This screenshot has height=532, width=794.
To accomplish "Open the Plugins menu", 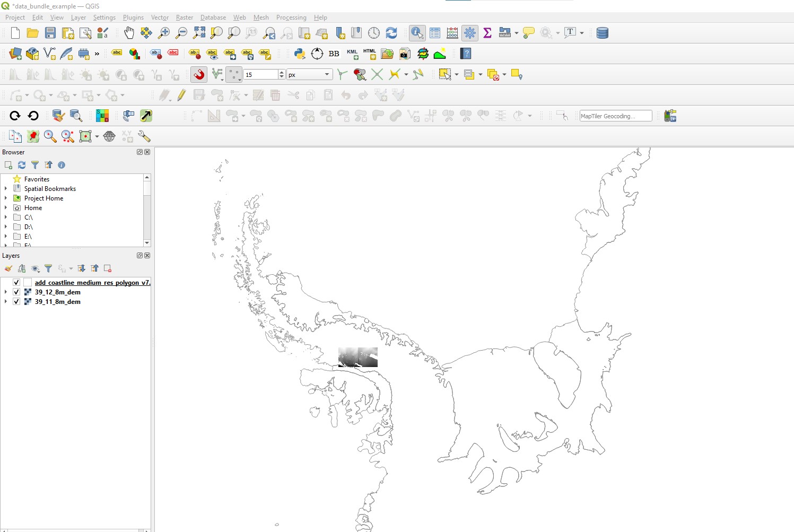I will pyautogui.click(x=133, y=18).
